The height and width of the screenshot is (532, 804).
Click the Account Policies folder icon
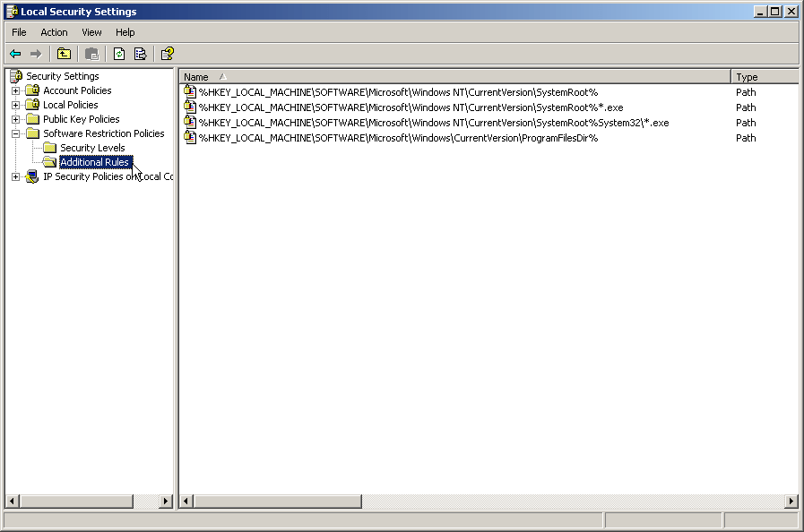point(33,90)
